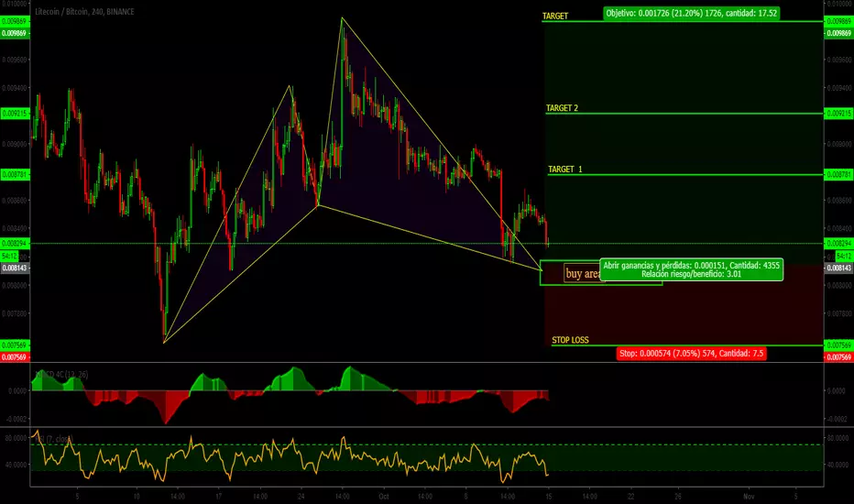Viewport: 854px width, 504px height.
Task: Click the 10 date label on time axis
Action: [x=137, y=497]
